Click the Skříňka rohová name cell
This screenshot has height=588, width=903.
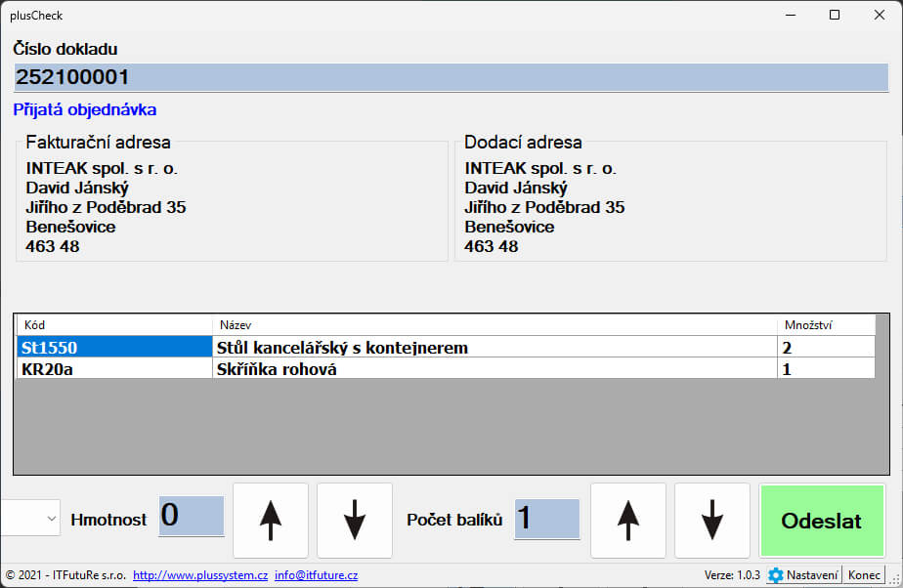click(494, 369)
